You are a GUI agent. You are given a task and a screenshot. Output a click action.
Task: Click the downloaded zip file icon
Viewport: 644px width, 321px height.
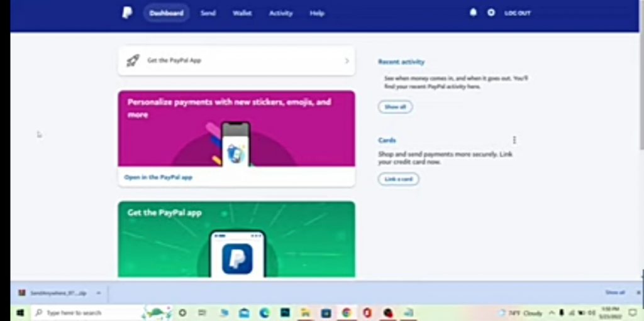22,293
